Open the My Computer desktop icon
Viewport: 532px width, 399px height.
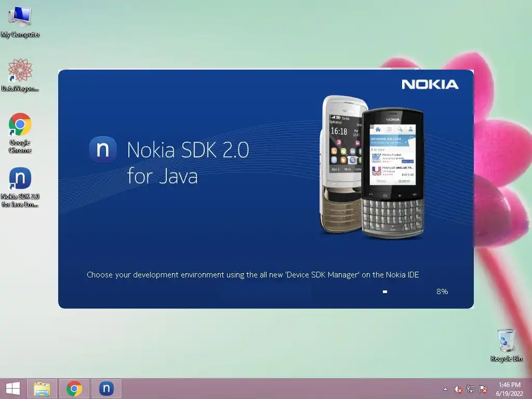point(20,22)
